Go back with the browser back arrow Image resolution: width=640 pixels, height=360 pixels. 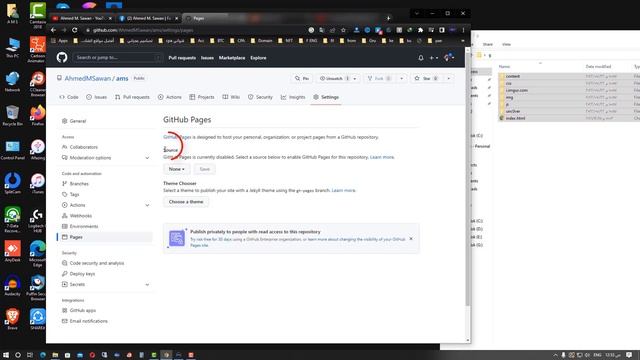pyautogui.click(x=53, y=30)
